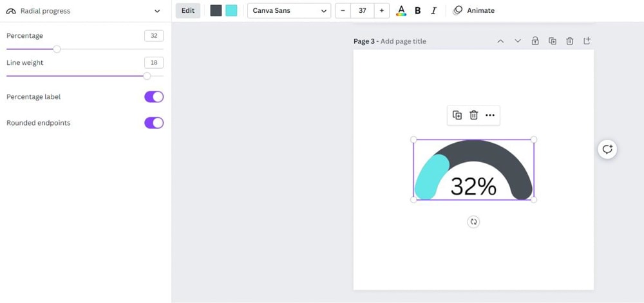
Task: Click the Line weight label text
Action: pos(24,63)
